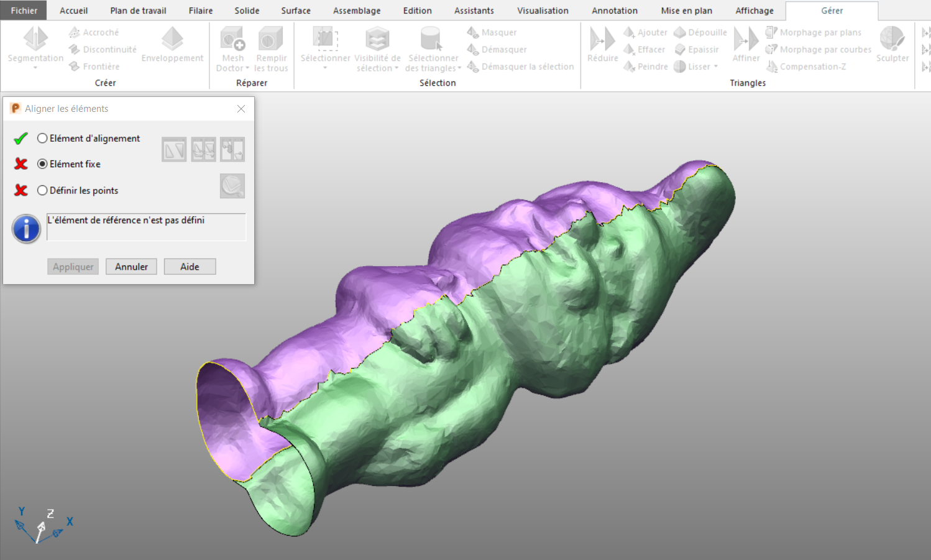
Task: Select the Elément d'alignement radio button
Action: pos(42,139)
